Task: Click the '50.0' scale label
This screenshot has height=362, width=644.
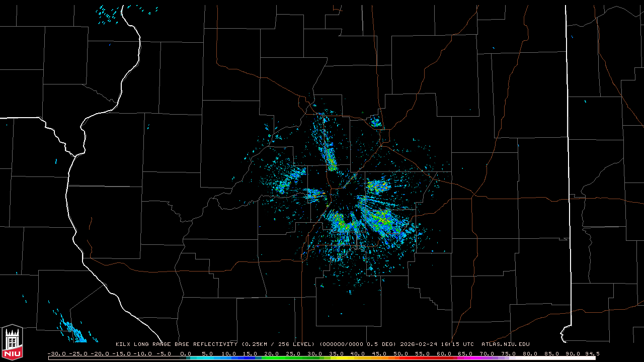Action: point(400,354)
